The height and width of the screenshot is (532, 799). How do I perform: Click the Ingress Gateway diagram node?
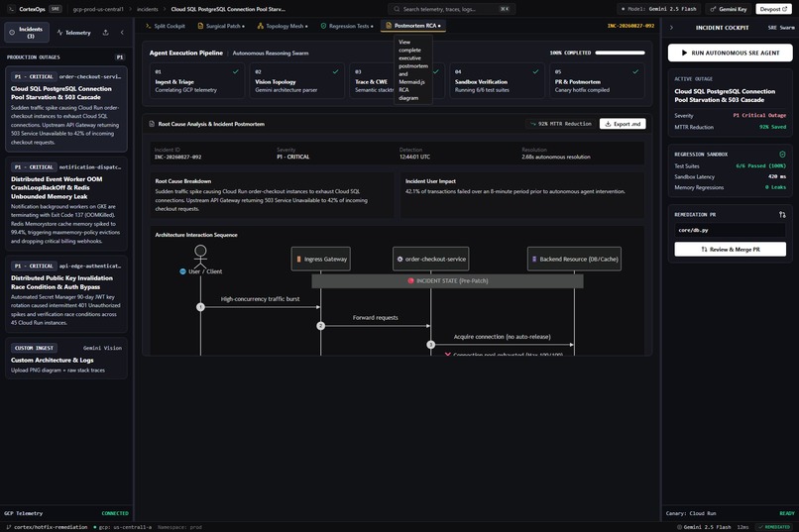(x=320, y=260)
